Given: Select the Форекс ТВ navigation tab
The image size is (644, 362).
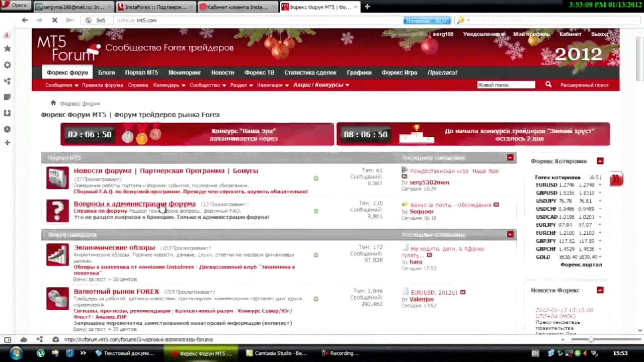Looking at the screenshot, I should click(259, 72).
